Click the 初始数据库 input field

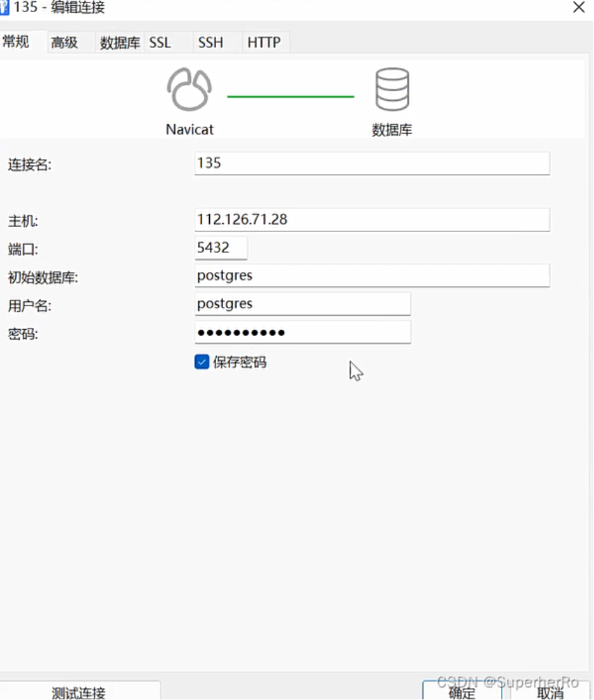[371, 275]
